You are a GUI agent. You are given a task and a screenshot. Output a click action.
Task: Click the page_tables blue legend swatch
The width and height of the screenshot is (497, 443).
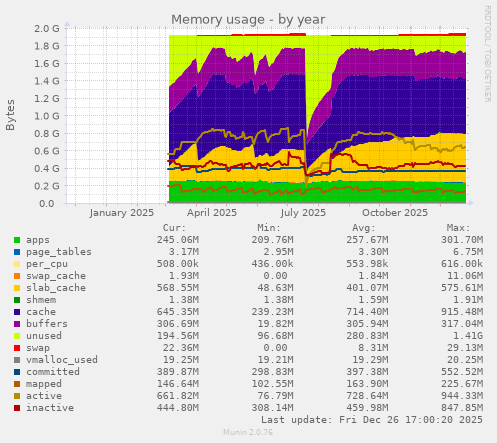pyautogui.click(x=17, y=252)
